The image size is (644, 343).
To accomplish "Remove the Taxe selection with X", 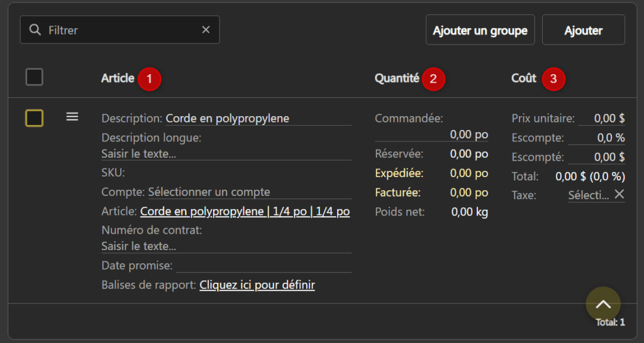I will 619,195.
